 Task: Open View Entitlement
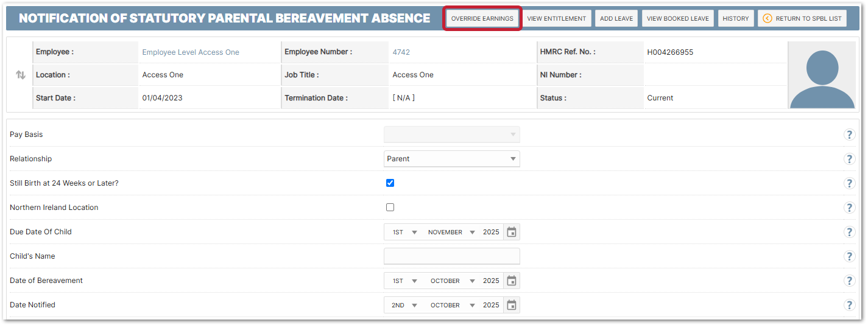click(x=556, y=18)
